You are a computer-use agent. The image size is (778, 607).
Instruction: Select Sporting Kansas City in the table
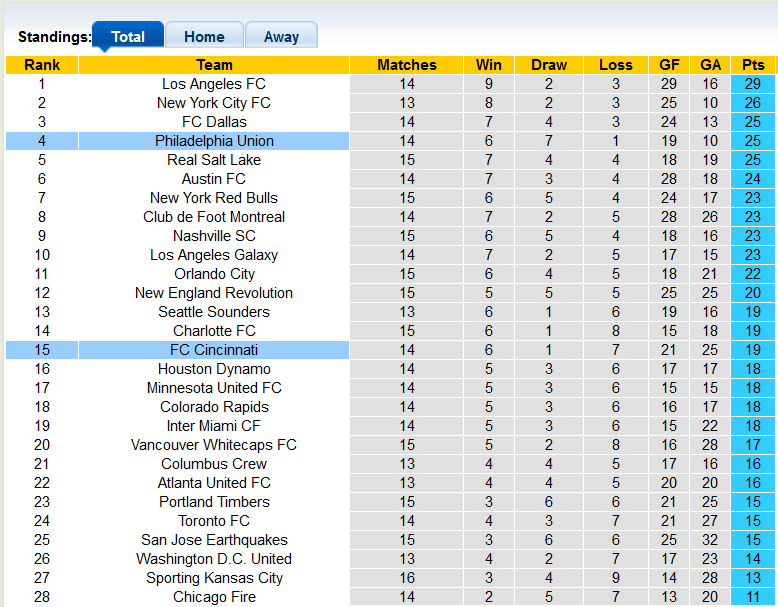point(214,578)
